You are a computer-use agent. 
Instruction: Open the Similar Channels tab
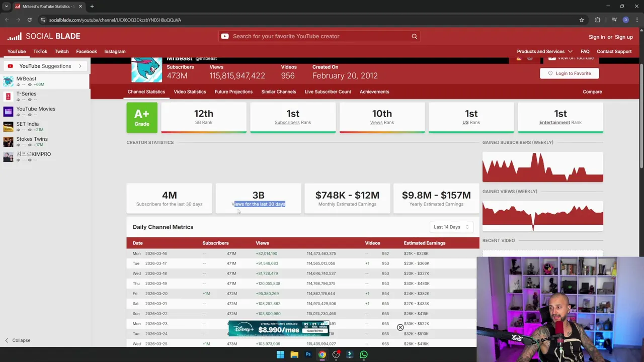(x=279, y=92)
